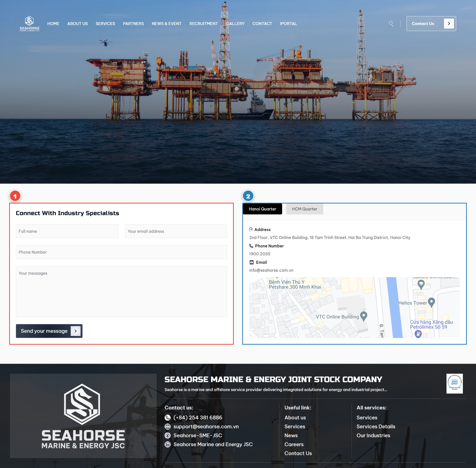Open Seahorse Marine and Energy JSC link
This screenshot has height=468, width=476.
coord(213,444)
